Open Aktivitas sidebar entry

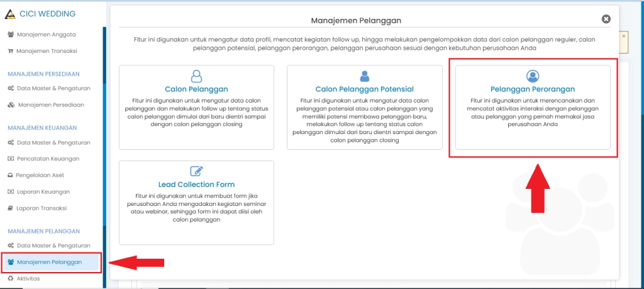[x=28, y=279]
